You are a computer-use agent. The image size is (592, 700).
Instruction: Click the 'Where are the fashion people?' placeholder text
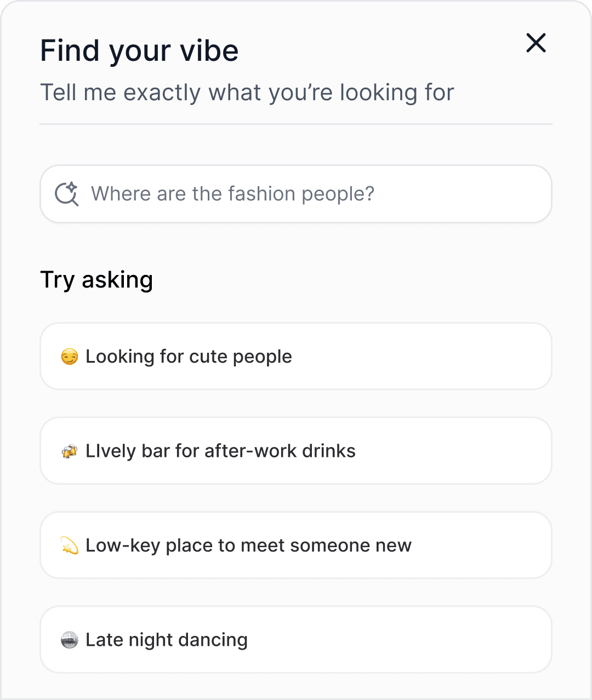click(232, 194)
